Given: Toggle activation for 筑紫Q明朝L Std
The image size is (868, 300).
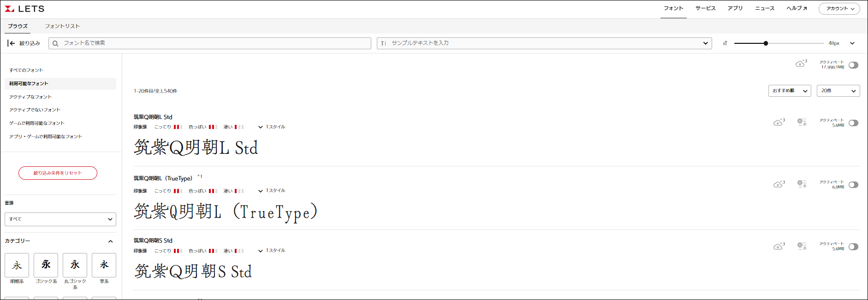Looking at the screenshot, I should click(x=853, y=123).
